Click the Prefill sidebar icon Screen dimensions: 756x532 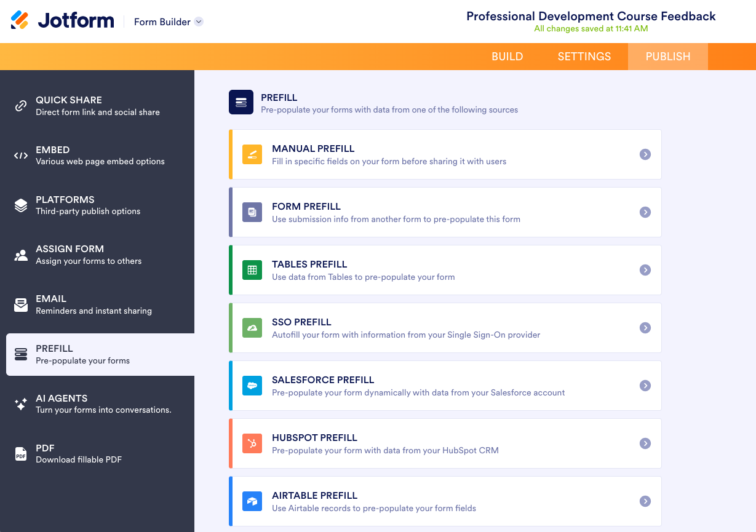tap(21, 354)
